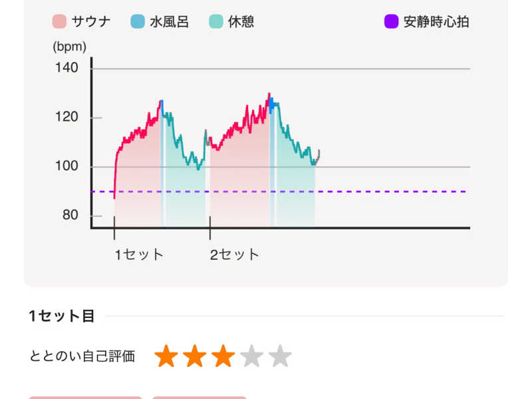532x399 pixels.
Task: Select the 2セット timeline marker
Action: point(235,255)
